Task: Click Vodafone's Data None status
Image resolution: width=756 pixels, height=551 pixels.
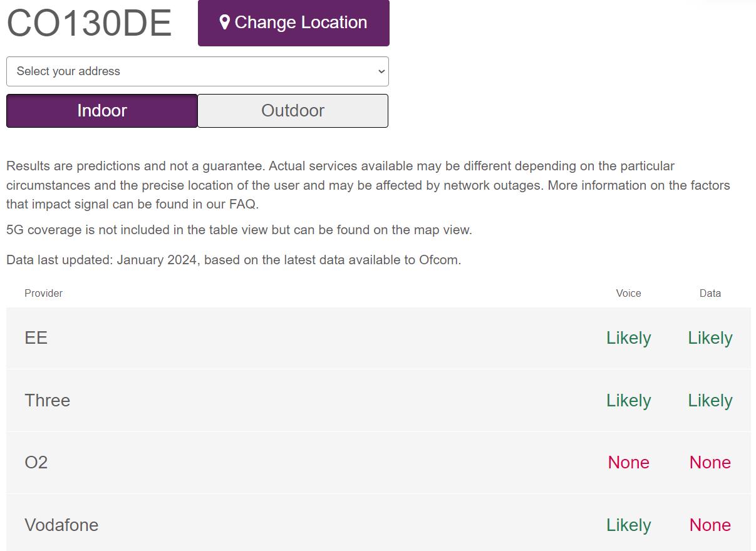Action: coord(710,525)
